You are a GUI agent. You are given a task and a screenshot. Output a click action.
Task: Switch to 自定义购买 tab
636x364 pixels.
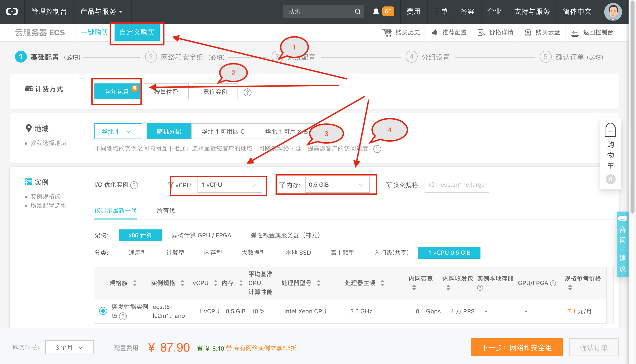click(137, 33)
